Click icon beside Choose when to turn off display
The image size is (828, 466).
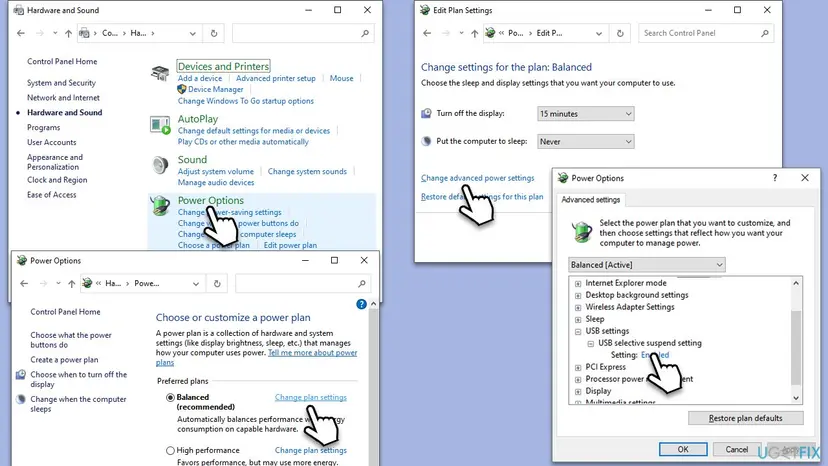(21, 375)
